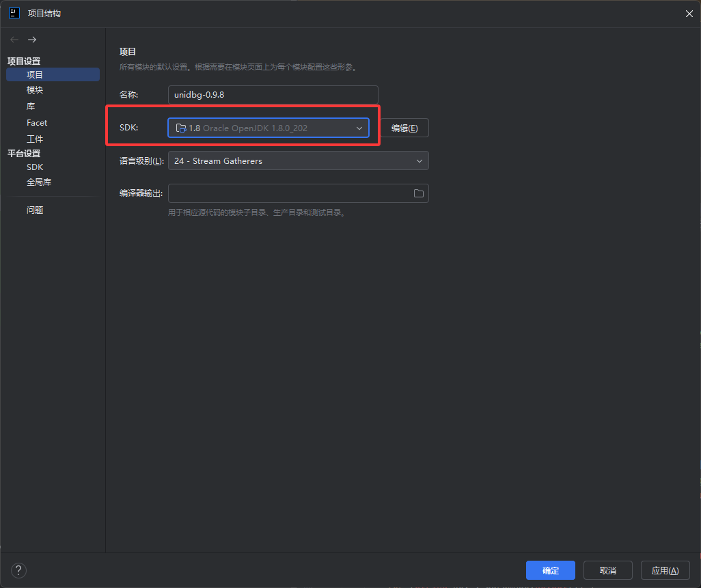This screenshot has height=588, width=701.
Task: Close the 项目结构 dialog
Action: click(x=689, y=14)
